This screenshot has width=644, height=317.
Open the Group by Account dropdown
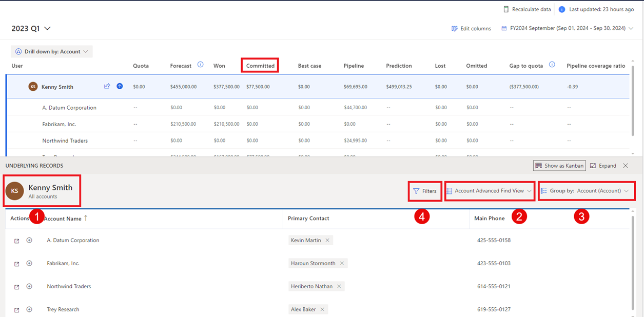tap(587, 190)
